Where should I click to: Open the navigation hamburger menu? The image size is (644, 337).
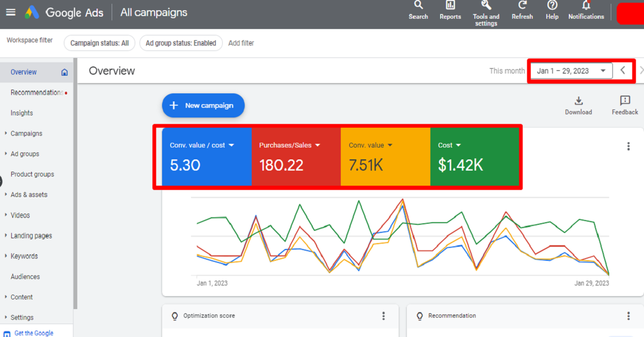tap(11, 12)
